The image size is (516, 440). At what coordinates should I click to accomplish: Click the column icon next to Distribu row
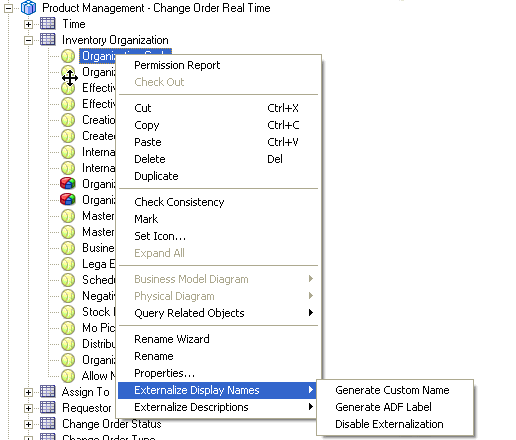click(x=68, y=344)
